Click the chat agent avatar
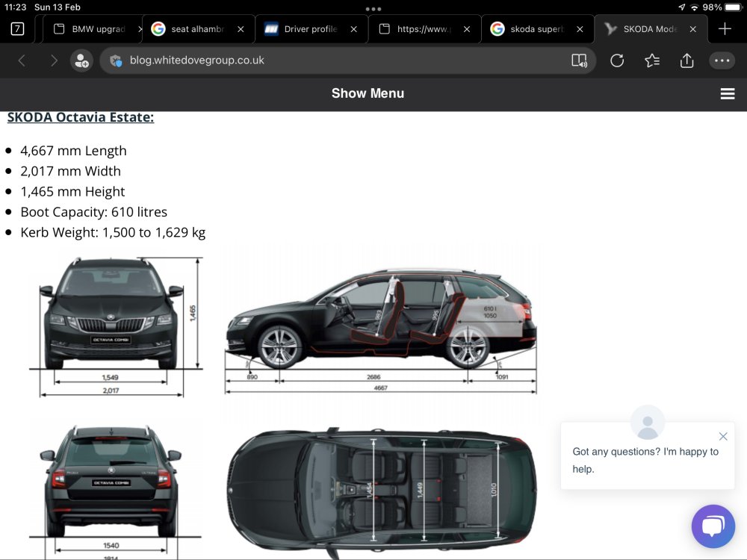The height and width of the screenshot is (560, 747). (648, 423)
